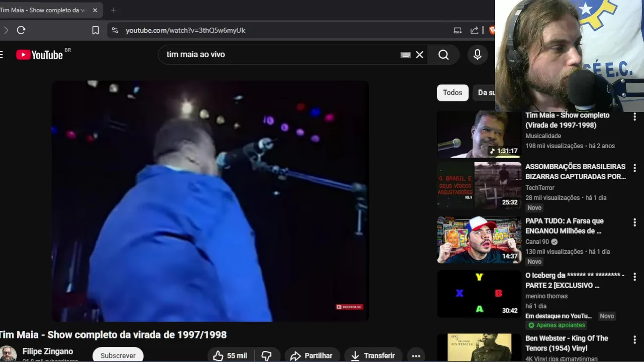Like the video with thumbs up
644x362 pixels.
click(x=230, y=356)
